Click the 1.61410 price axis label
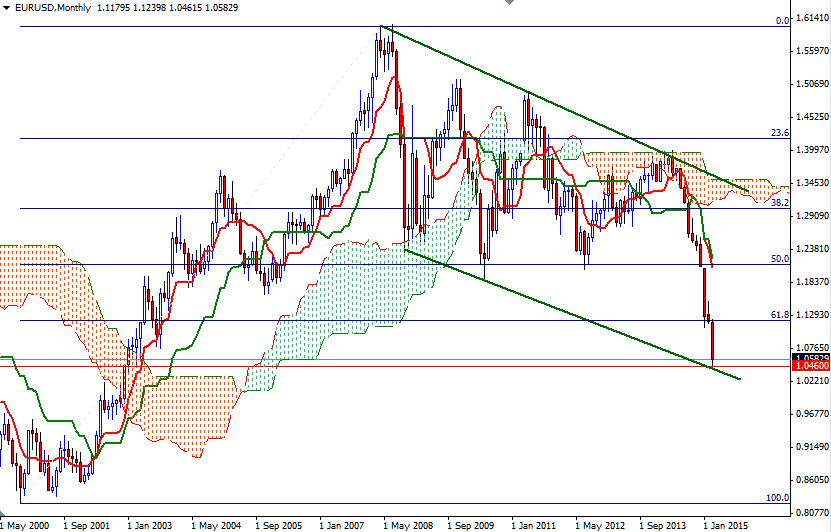 pyautogui.click(x=812, y=18)
